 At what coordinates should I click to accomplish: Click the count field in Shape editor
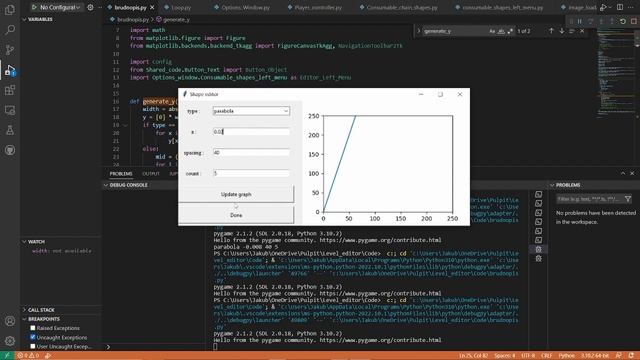(251, 173)
